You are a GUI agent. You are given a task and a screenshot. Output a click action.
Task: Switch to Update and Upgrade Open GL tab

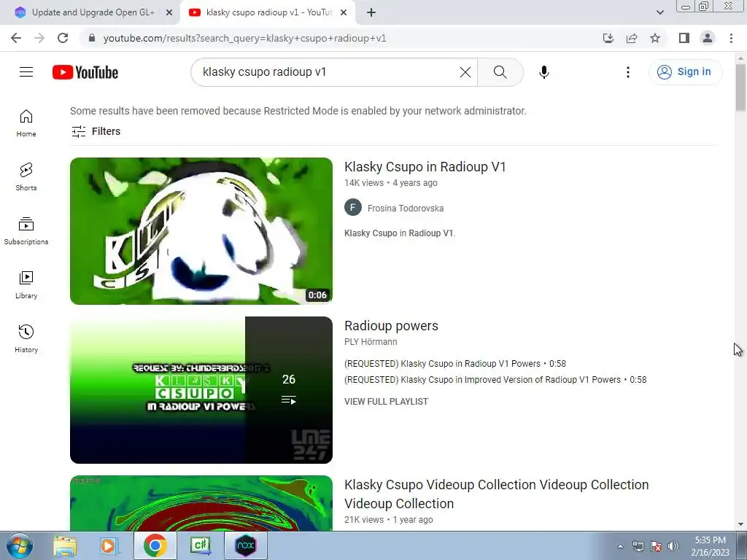pos(93,12)
